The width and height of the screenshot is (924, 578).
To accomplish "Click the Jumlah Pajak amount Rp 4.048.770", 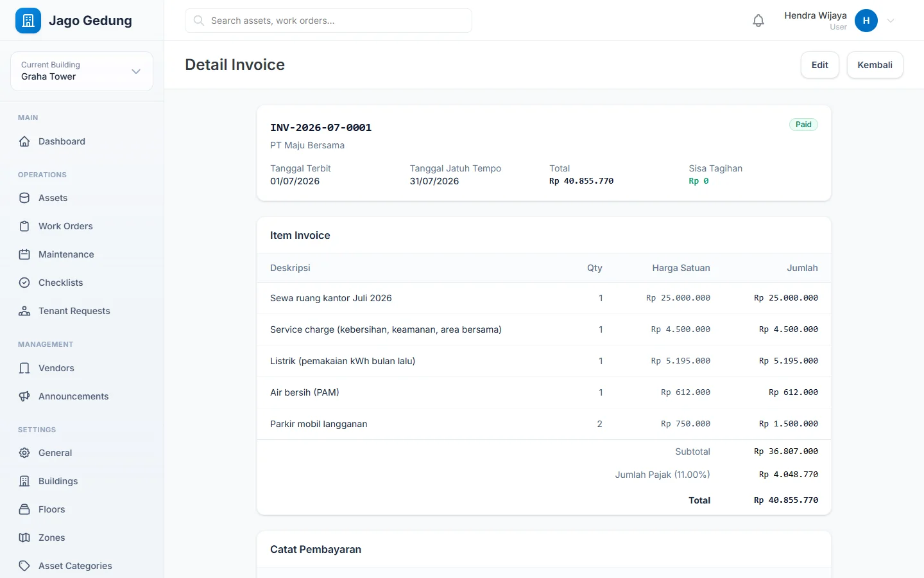I will click(789, 475).
